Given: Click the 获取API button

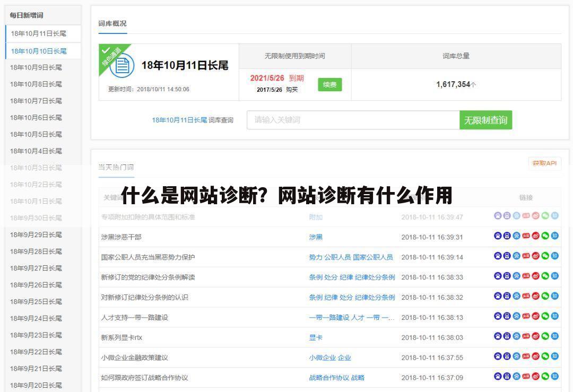Looking at the screenshot, I should pos(544,163).
